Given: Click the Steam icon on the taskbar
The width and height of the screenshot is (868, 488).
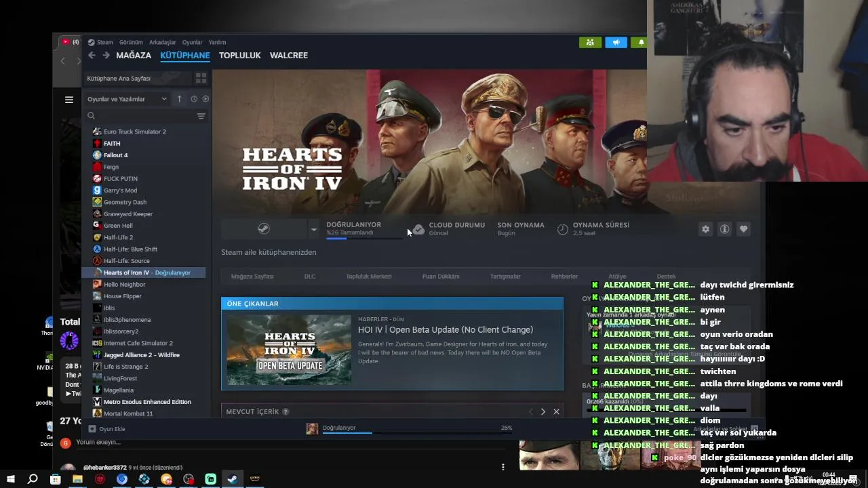Looking at the screenshot, I should (x=232, y=479).
